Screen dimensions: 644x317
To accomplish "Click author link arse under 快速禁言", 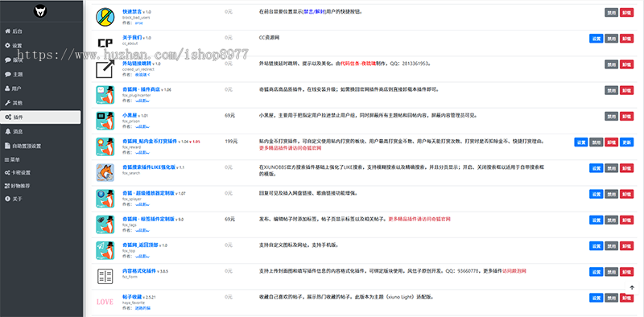I will click(138, 23).
